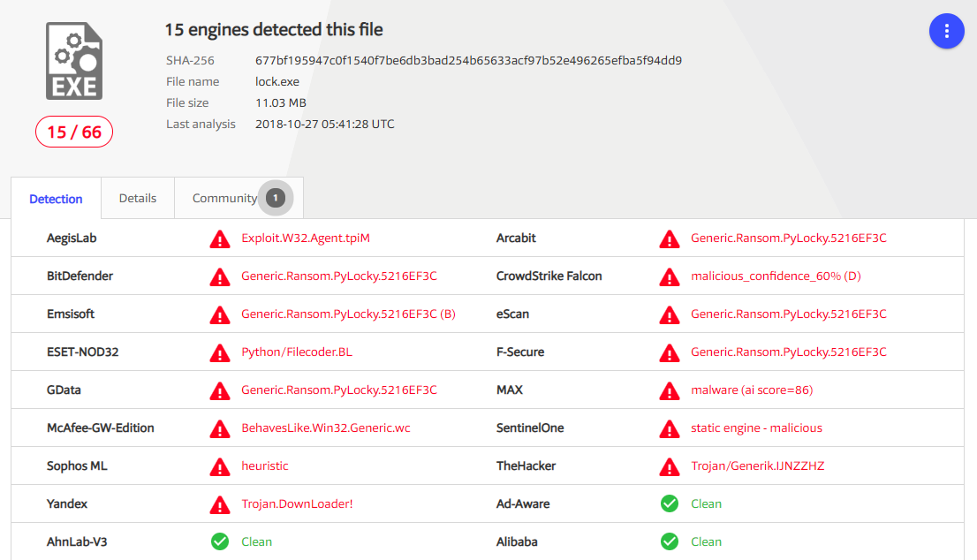This screenshot has width=977, height=560.
Task: Select the SHA-256 hash value
Action: (468, 60)
